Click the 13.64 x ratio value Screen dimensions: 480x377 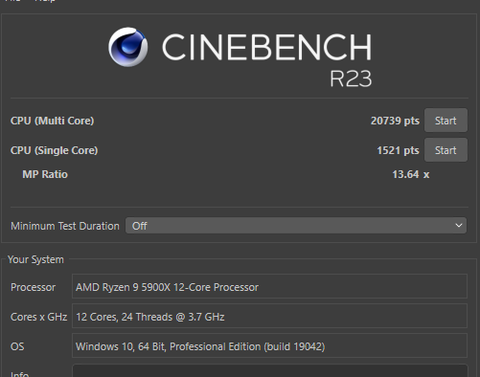point(411,174)
